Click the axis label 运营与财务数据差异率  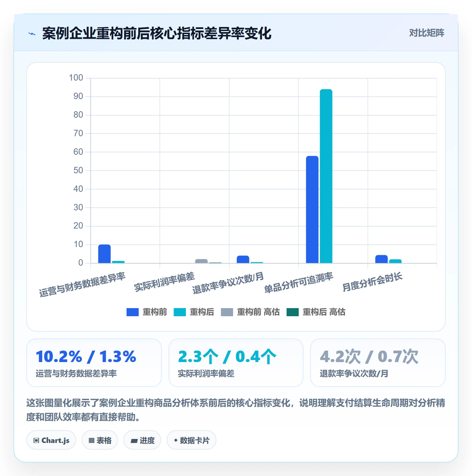tap(82, 285)
